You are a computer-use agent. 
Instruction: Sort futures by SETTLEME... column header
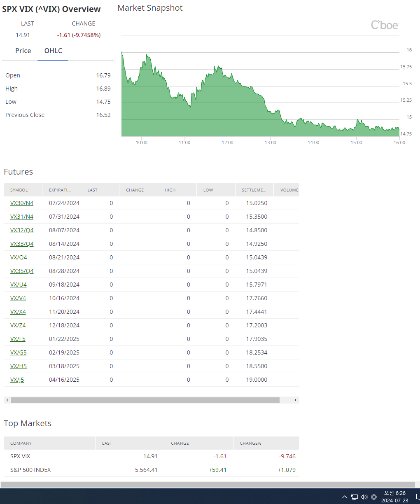tap(254, 190)
